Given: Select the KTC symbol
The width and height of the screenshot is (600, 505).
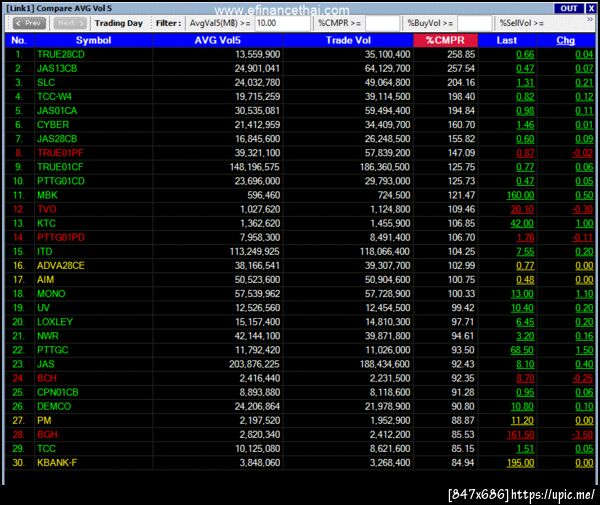Looking at the screenshot, I should coord(46,223).
